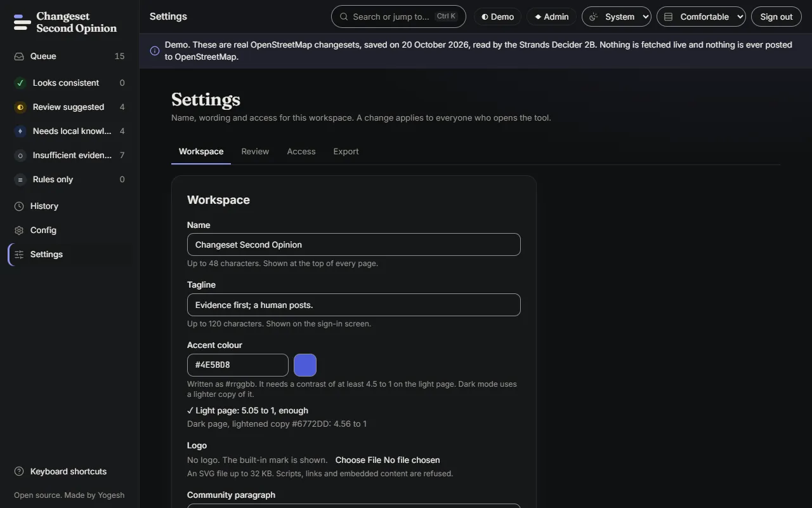This screenshot has height=508, width=812.
Task: Click the Changeset Second Opinion logo mark
Action: 22,23
